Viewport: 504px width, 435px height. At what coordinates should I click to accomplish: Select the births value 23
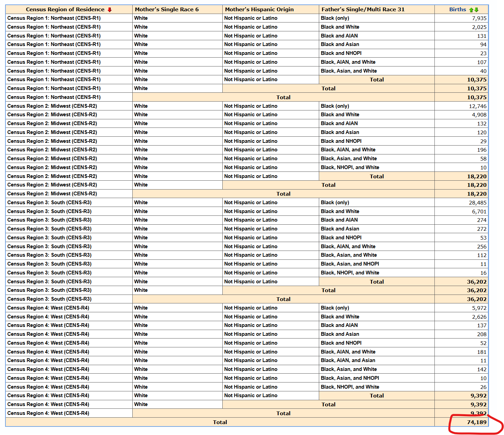pyautogui.click(x=484, y=54)
